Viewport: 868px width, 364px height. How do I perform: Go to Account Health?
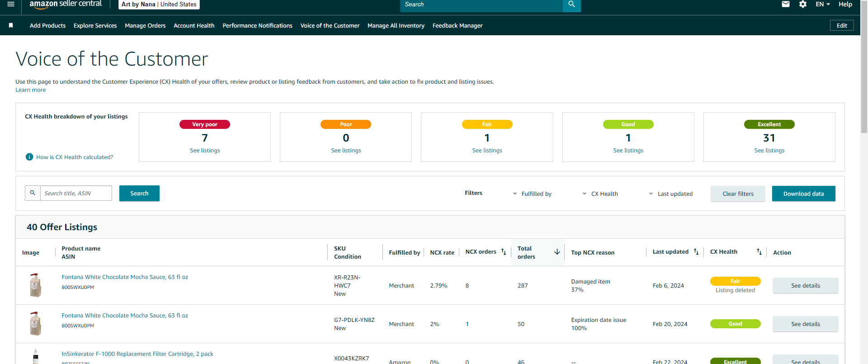click(x=194, y=26)
